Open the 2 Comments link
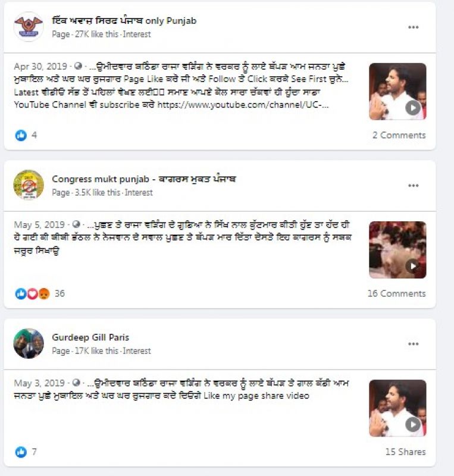 pos(399,135)
